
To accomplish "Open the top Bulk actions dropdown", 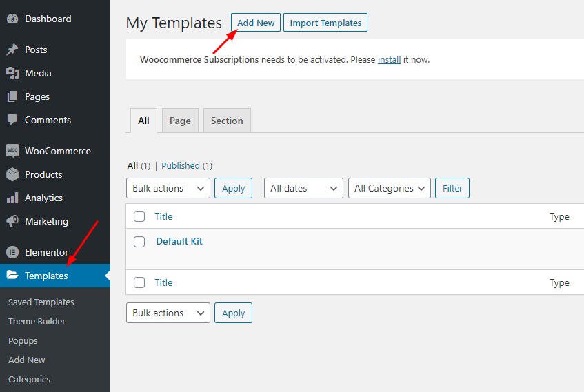I will (x=168, y=188).
